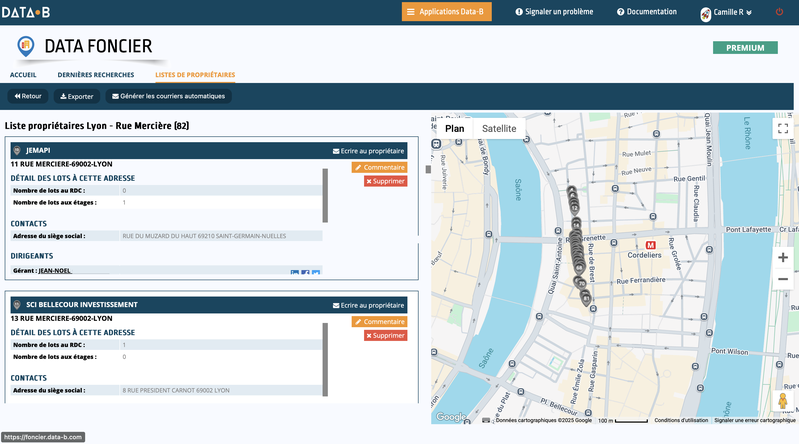This screenshot has height=444, width=799.
Task: Click SCI BELLECOUR INVESTISSEMENT header name
Action: (82, 305)
